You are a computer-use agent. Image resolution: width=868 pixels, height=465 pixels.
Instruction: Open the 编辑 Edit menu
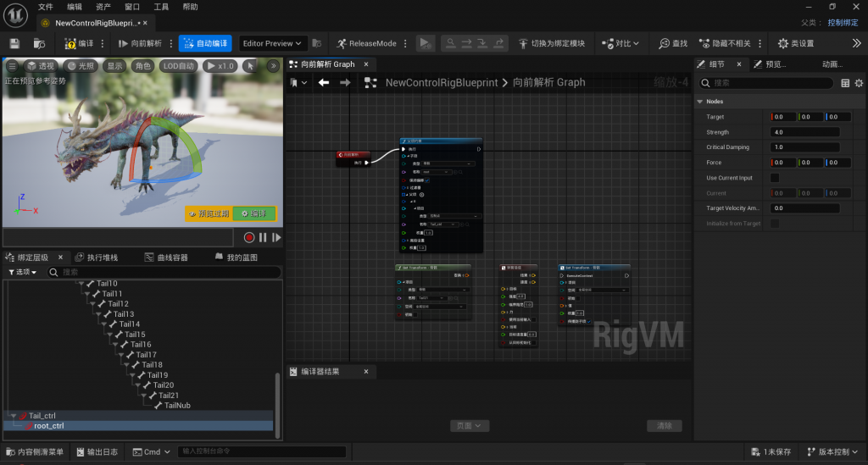[x=75, y=7]
